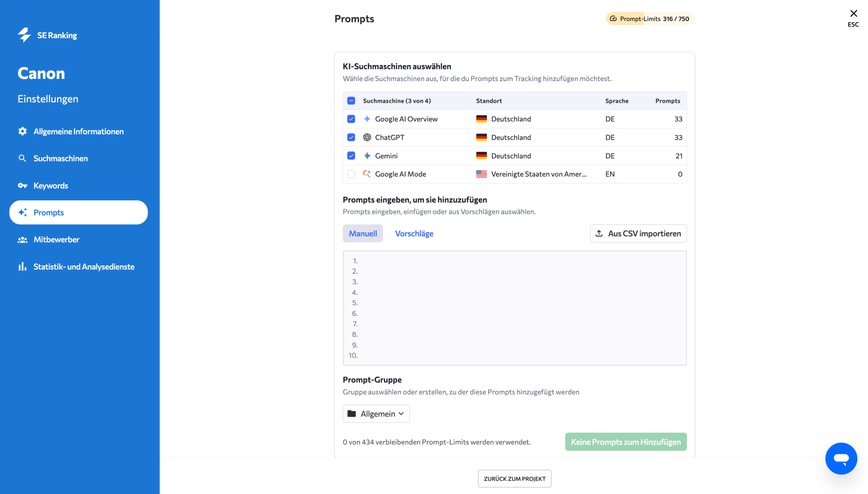Click the Keywords key icon
Image resolution: width=868 pixels, height=494 pixels.
pos(22,185)
